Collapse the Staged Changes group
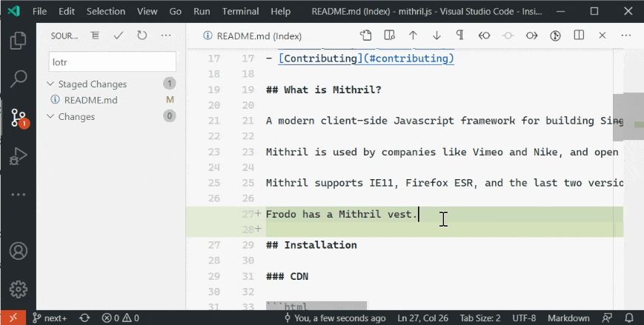This screenshot has width=644, height=325. tap(51, 84)
